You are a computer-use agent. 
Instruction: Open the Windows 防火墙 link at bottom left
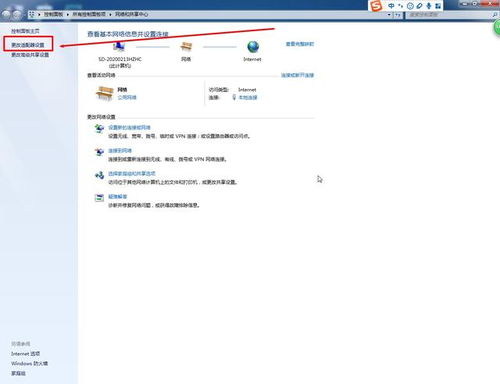[x=29, y=363]
